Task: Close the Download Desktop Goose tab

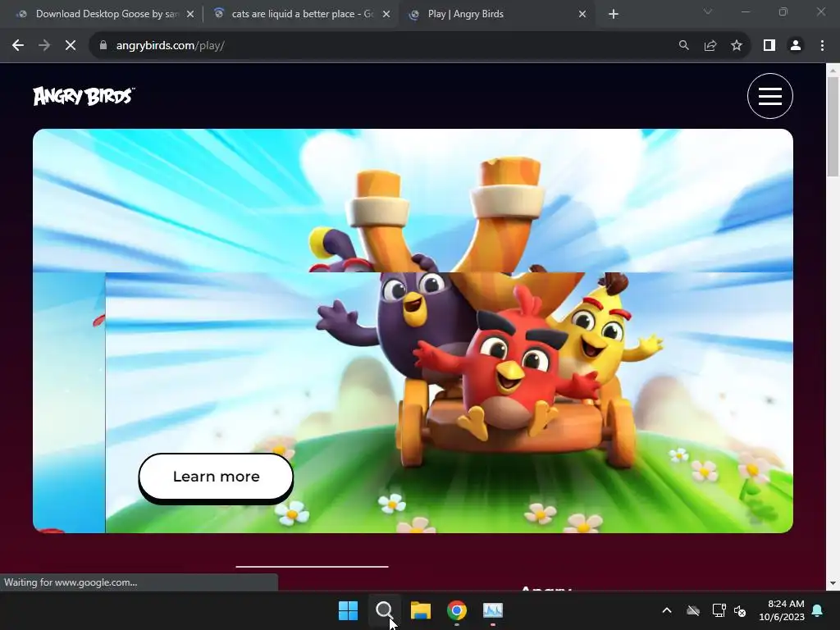Action: [x=190, y=14]
